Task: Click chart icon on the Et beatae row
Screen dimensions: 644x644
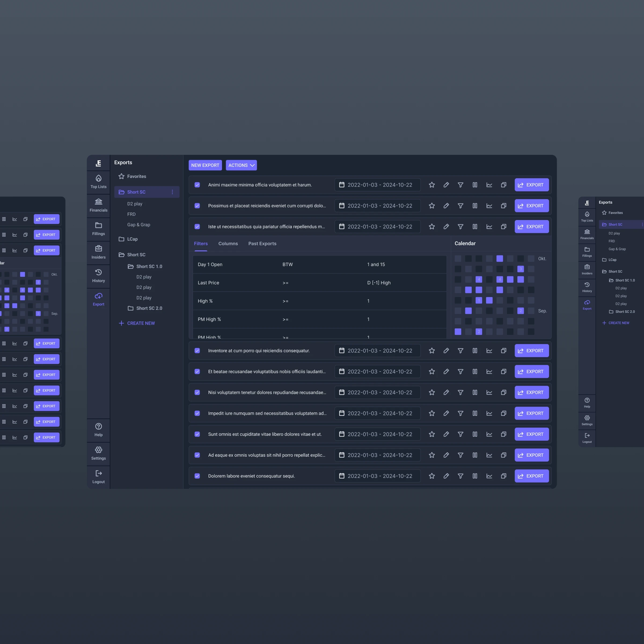Action: click(x=489, y=371)
